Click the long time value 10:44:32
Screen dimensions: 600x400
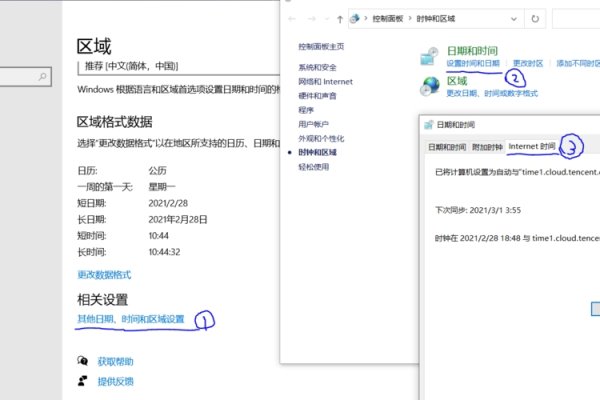click(164, 252)
